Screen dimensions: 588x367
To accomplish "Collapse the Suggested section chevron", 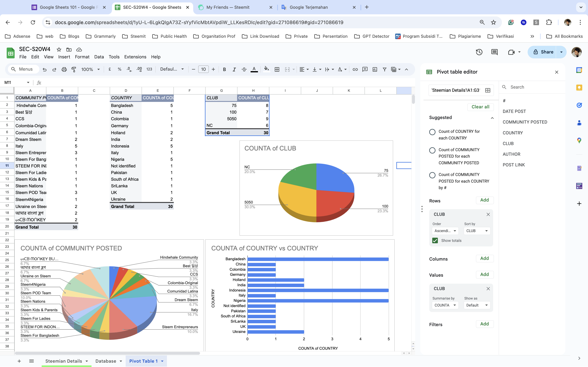I will [492, 118].
